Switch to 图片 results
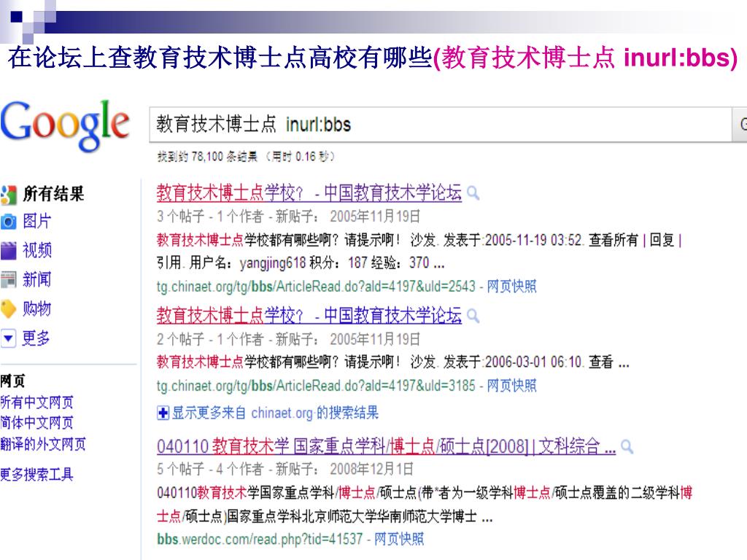The image size is (747, 560). [x=36, y=222]
